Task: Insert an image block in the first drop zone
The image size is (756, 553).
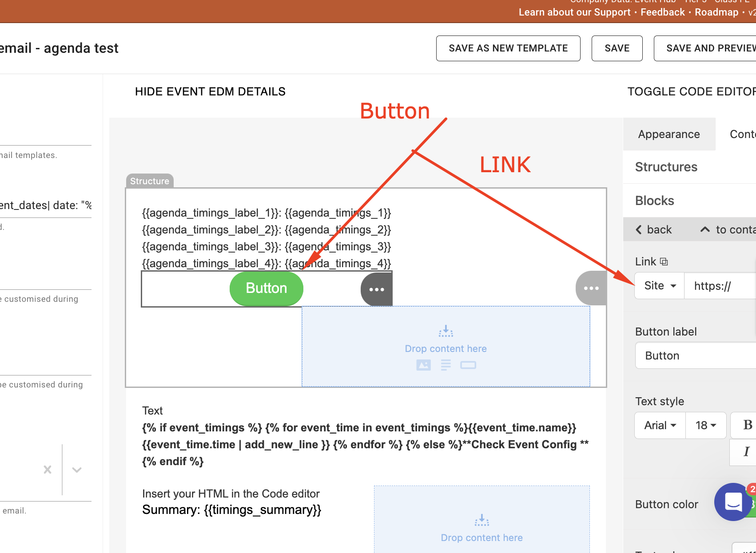Action: tap(423, 365)
